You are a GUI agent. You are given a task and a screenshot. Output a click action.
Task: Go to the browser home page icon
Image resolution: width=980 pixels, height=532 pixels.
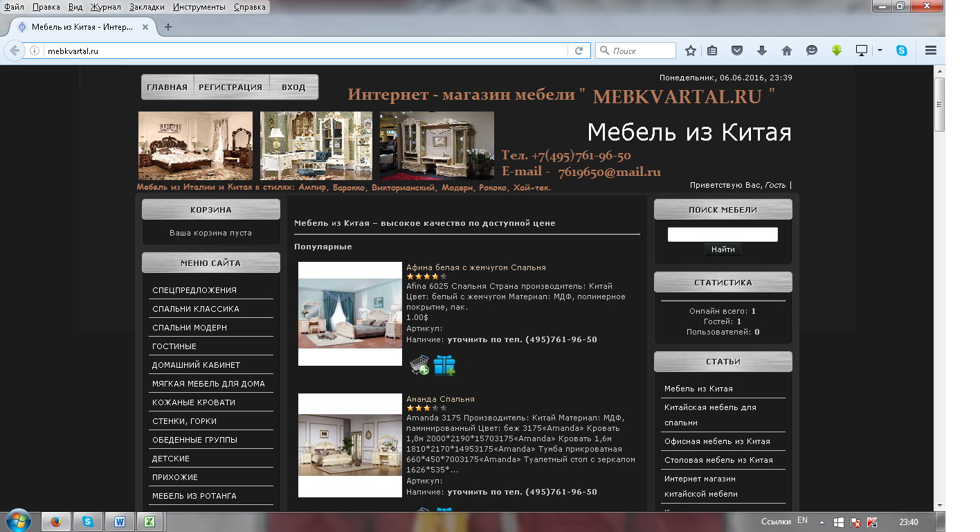(x=787, y=51)
